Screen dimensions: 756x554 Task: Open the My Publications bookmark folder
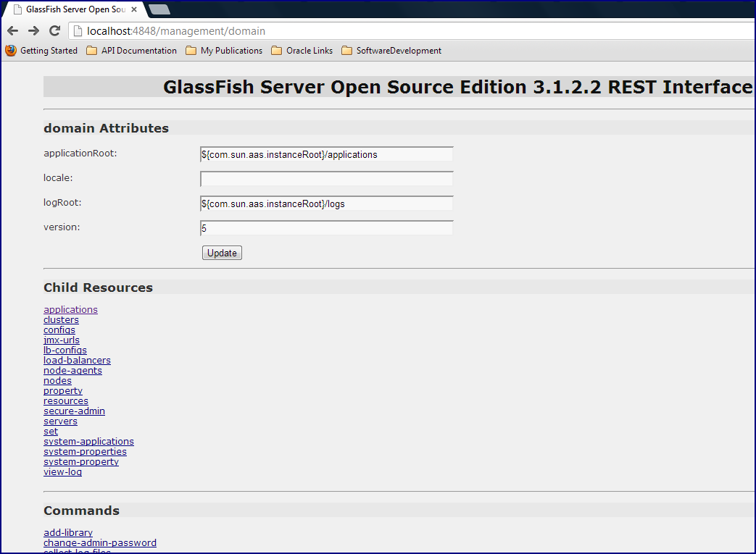224,51
